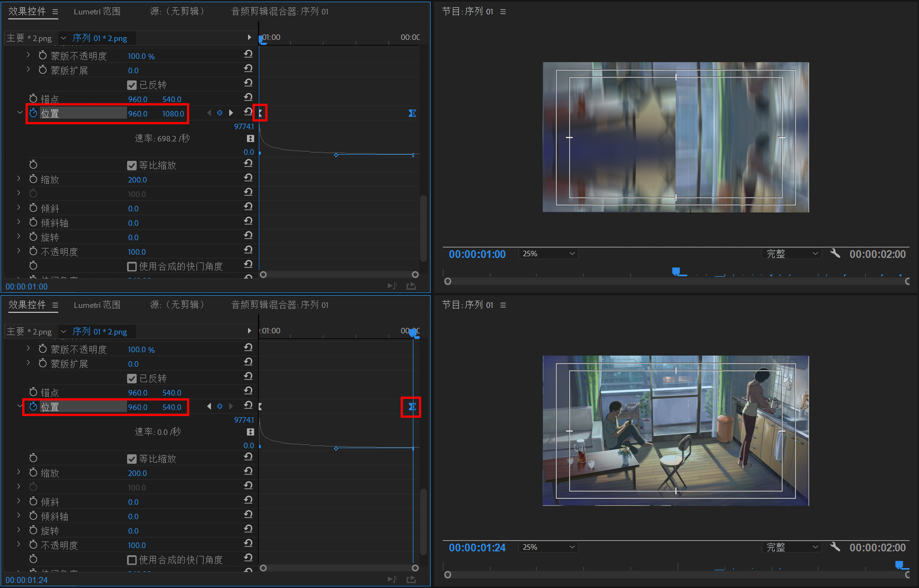Screen dimensions: 919x588
Task: Collapse 位置 property in top panel
Action: (x=20, y=112)
